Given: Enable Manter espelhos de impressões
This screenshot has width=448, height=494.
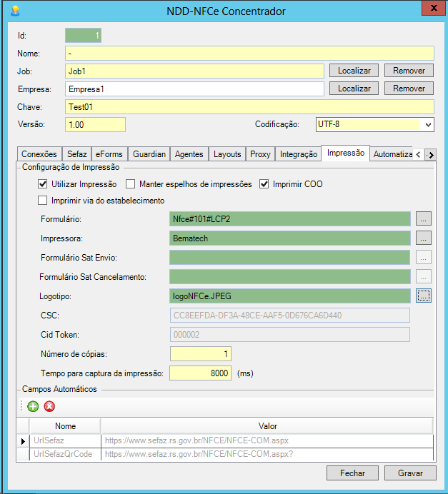Looking at the screenshot, I should [x=130, y=184].
